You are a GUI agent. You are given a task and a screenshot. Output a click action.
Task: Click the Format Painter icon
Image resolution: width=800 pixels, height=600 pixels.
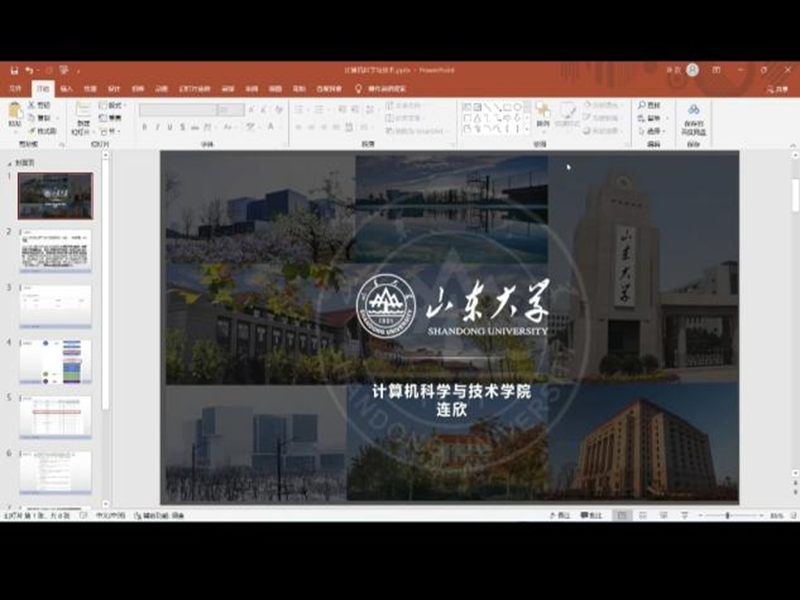(x=43, y=131)
